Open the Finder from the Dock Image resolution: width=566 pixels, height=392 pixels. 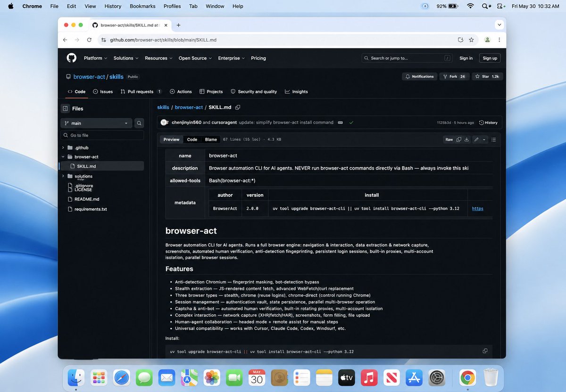pos(76,378)
